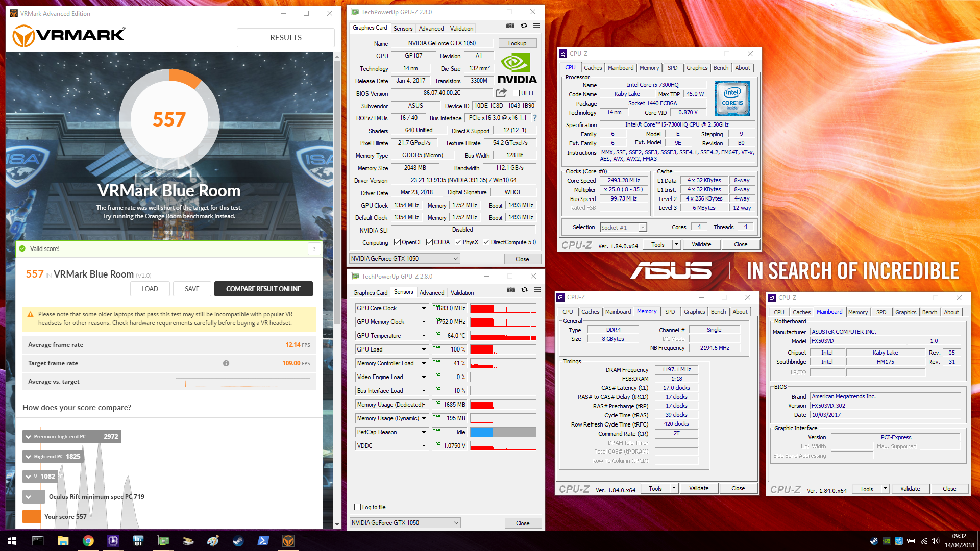The image size is (980, 551).
Task: Click the SAVE button in VRMark
Action: pos(192,289)
